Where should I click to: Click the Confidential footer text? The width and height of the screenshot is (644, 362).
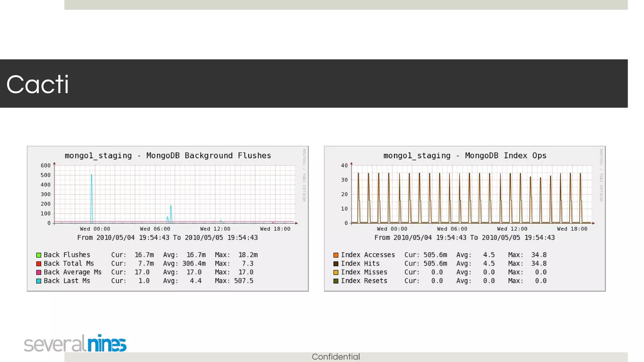(336, 357)
